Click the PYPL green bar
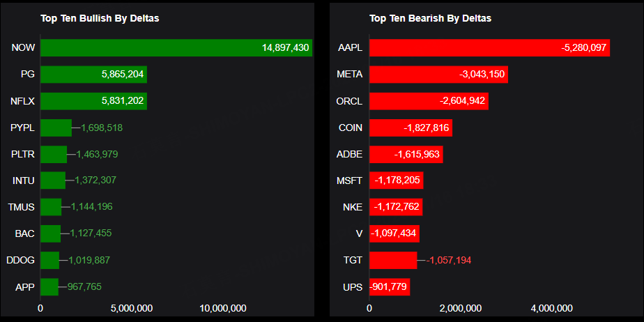Image resolution: width=644 pixels, height=322 pixels. coord(56,128)
